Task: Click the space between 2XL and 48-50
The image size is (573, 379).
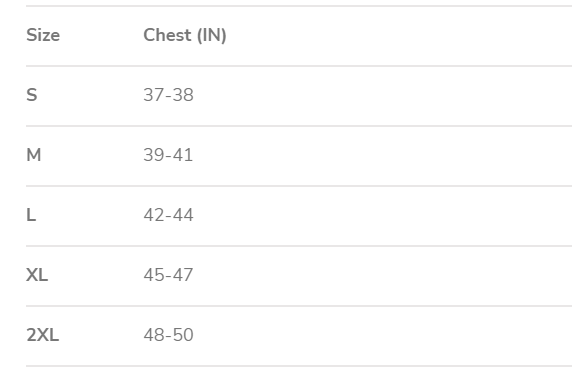Action: coord(101,336)
